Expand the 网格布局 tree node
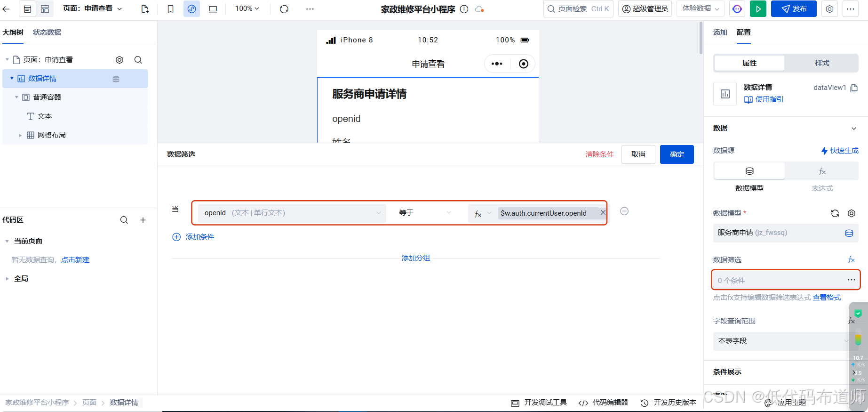 click(20, 135)
